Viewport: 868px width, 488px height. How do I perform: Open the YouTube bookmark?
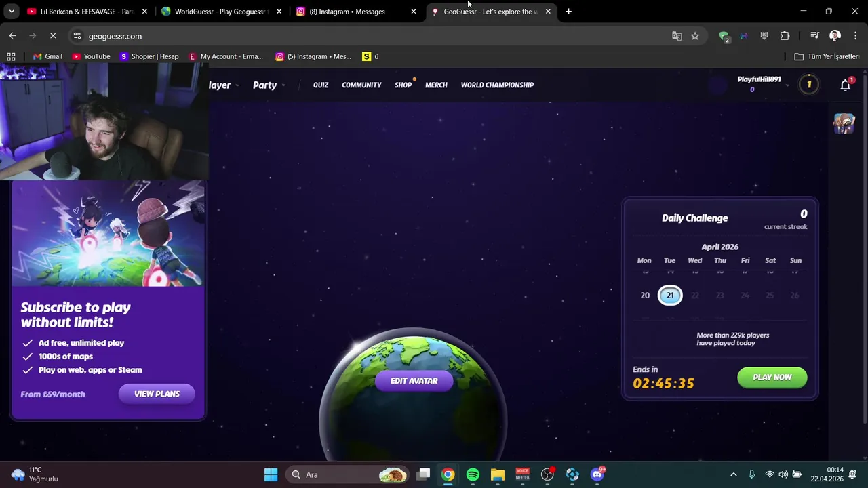(x=91, y=56)
